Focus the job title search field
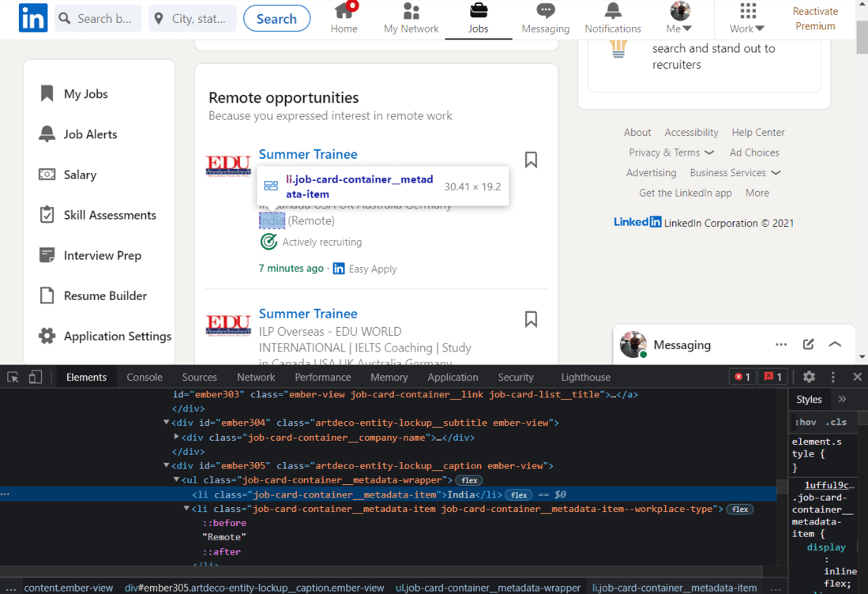The width and height of the screenshot is (868, 594). coord(98,18)
